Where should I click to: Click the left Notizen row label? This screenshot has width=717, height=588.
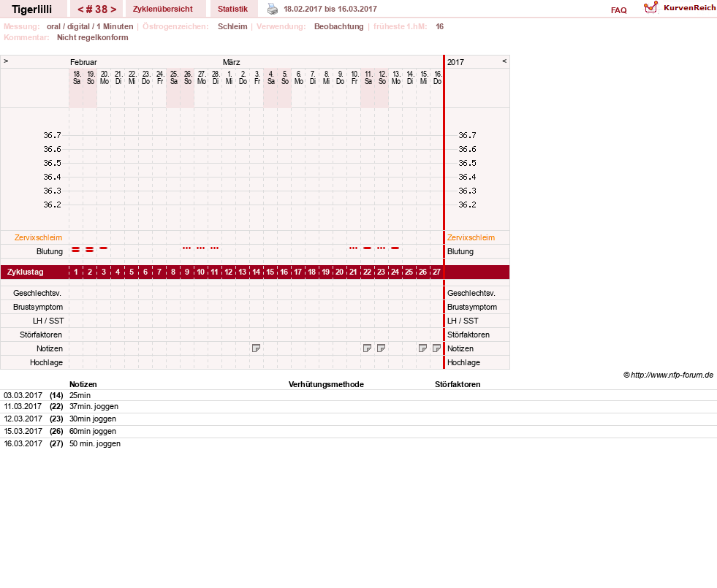(x=50, y=348)
